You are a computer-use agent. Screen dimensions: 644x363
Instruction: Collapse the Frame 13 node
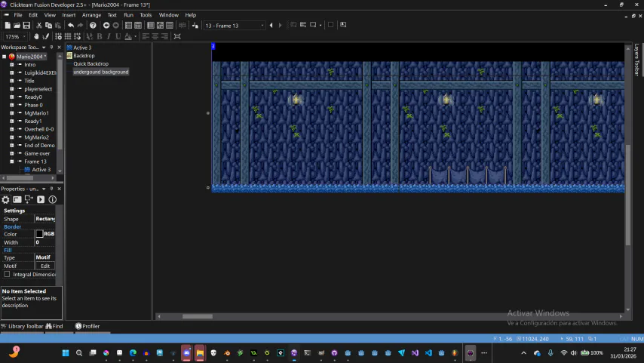coord(12,162)
